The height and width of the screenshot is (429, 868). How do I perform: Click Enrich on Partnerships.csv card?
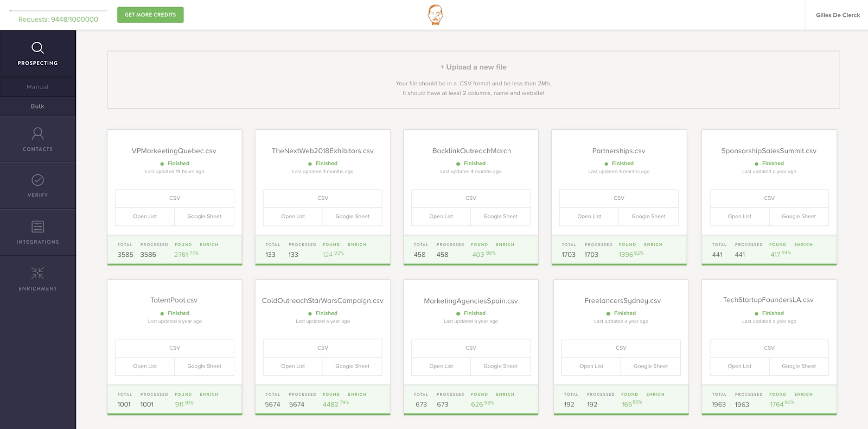tap(653, 245)
